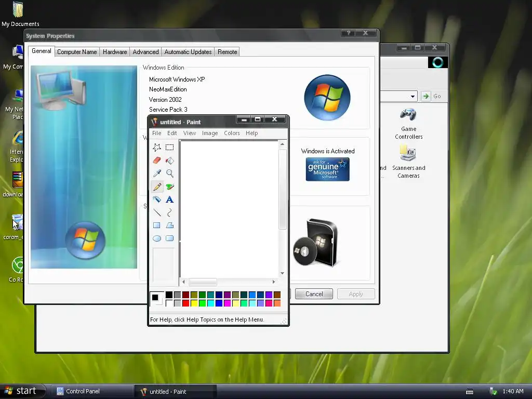Viewport: 532px width, 399px height.
Task: Select the Text tool in Paint
Action: click(170, 199)
